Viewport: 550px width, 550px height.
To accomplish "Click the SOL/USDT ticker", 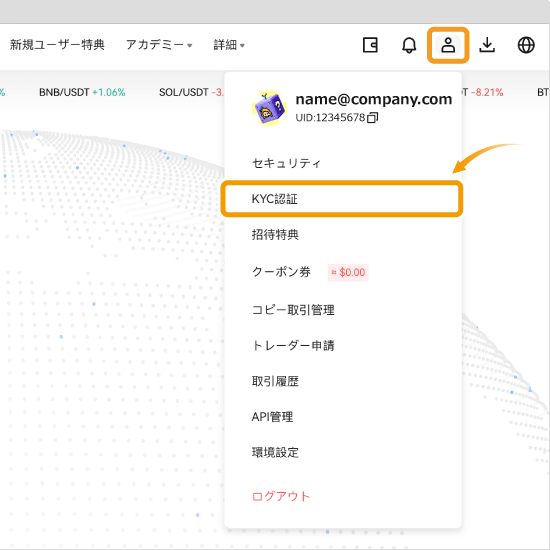I will pos(191,92).
